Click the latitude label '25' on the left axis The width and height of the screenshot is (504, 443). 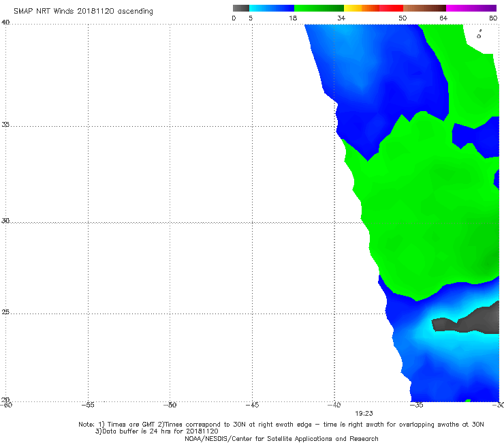5,312
